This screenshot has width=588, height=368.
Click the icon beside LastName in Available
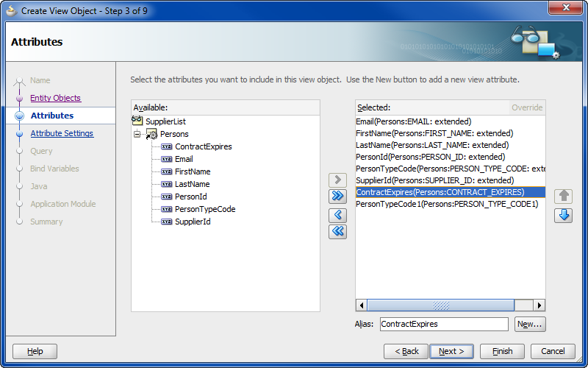[x=167, y=184]
